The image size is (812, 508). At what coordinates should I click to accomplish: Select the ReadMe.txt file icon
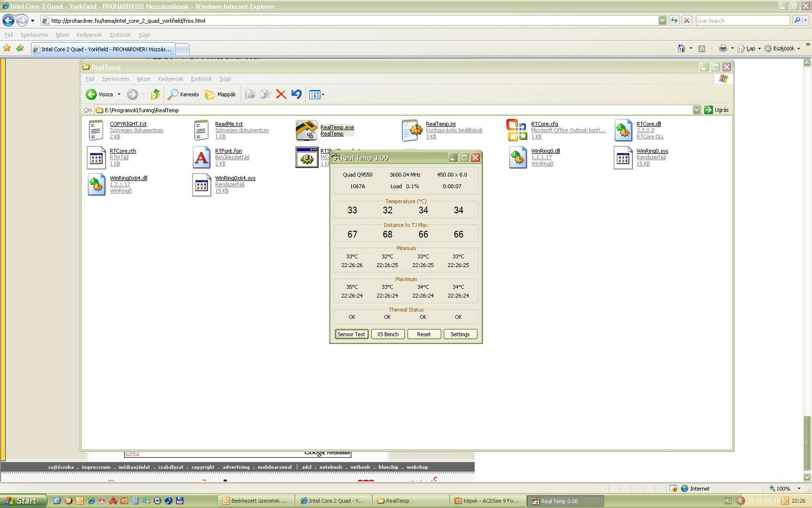tap(201, 131)
